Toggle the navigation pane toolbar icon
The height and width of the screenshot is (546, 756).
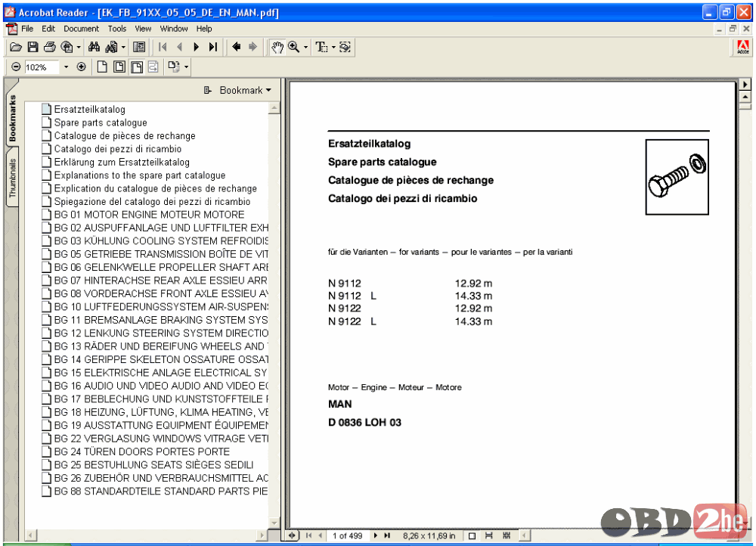[139, 47]
